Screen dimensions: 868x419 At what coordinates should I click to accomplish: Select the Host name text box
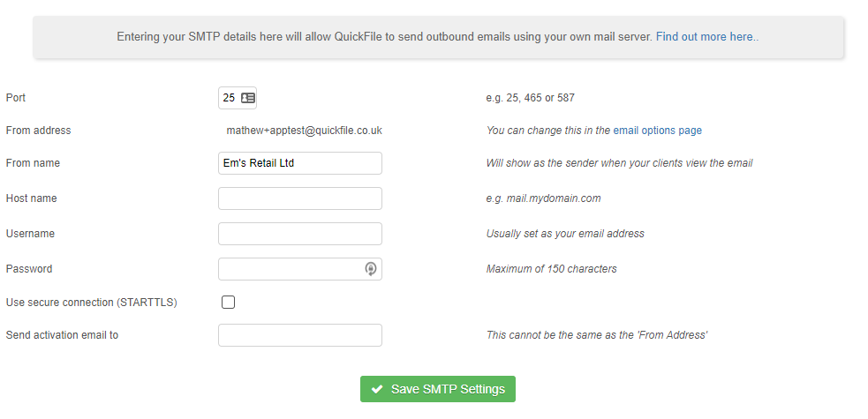(300, 198)
